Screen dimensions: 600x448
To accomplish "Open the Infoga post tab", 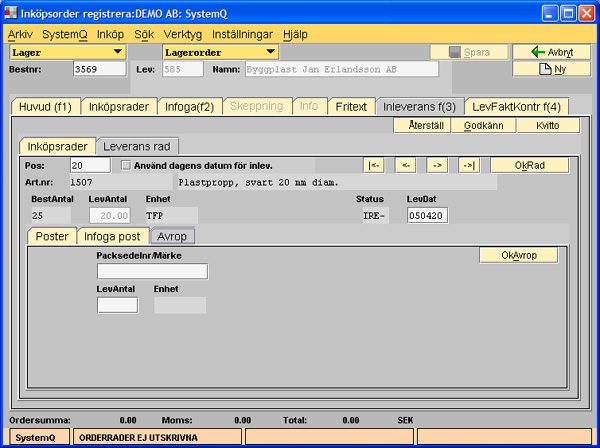I will (112, 236).
